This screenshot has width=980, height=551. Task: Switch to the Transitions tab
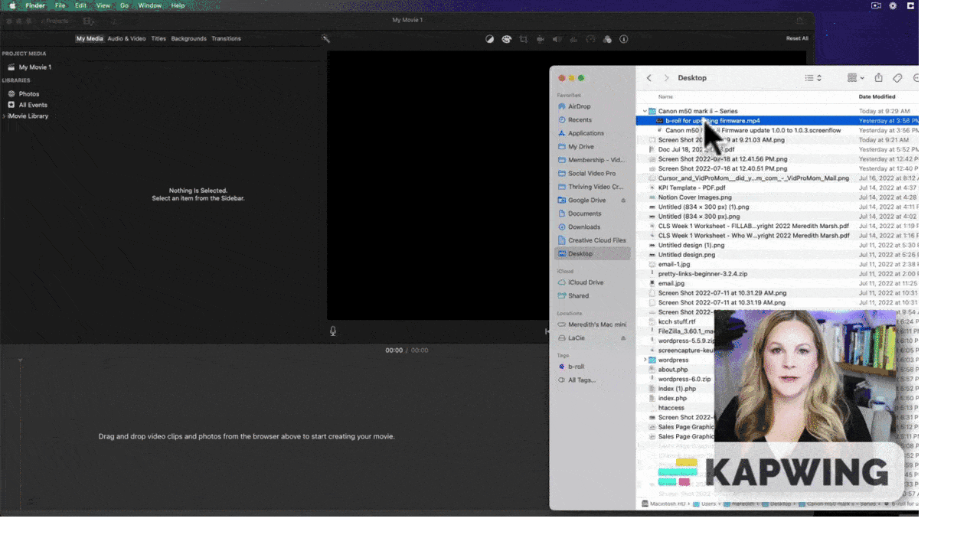(226, 38)
